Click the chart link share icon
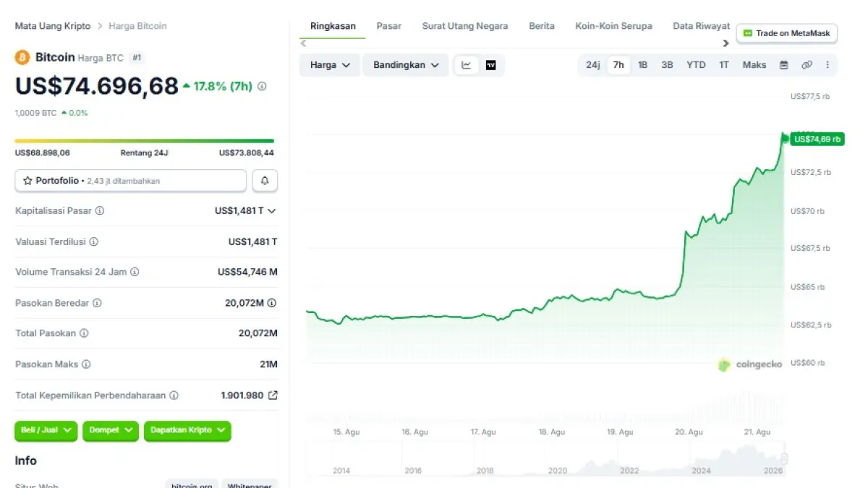This screenshot has height=488, width=868. click(807, 65)
